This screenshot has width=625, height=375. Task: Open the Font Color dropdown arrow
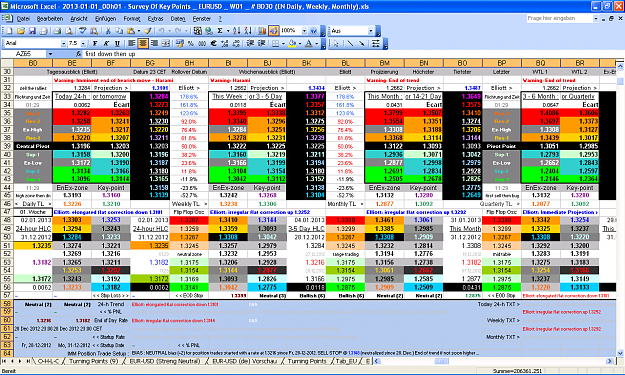pos(316,43)
